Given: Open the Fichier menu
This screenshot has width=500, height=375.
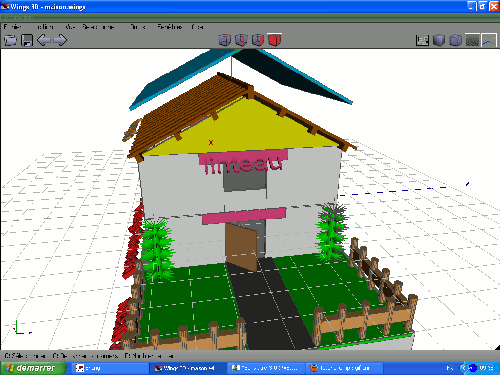Looking at the screenshot, I should coord(13,27).
